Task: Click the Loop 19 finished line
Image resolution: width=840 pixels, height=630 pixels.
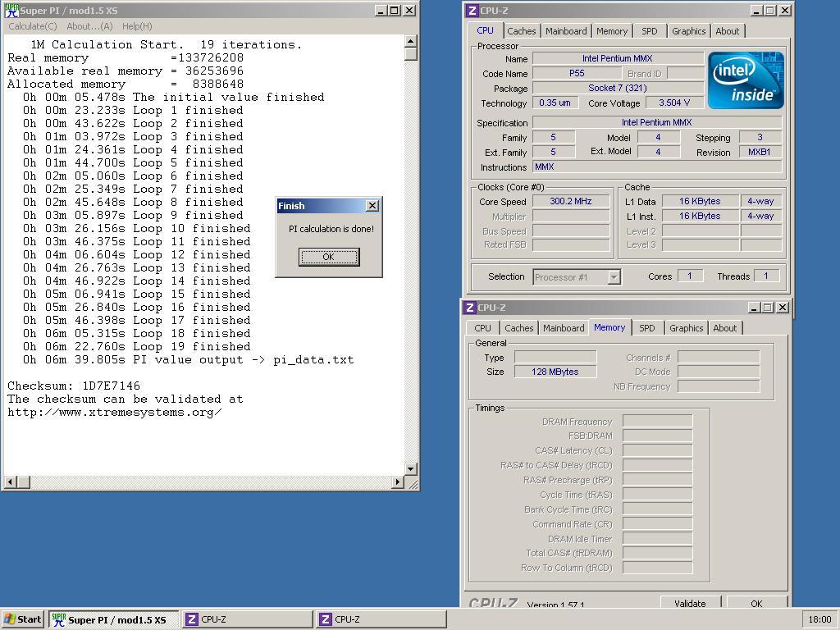Action: coord(137,347)
